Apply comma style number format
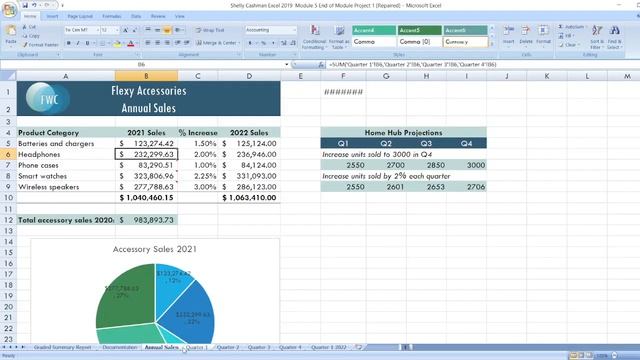640x360 pixels. click(273, 43)
